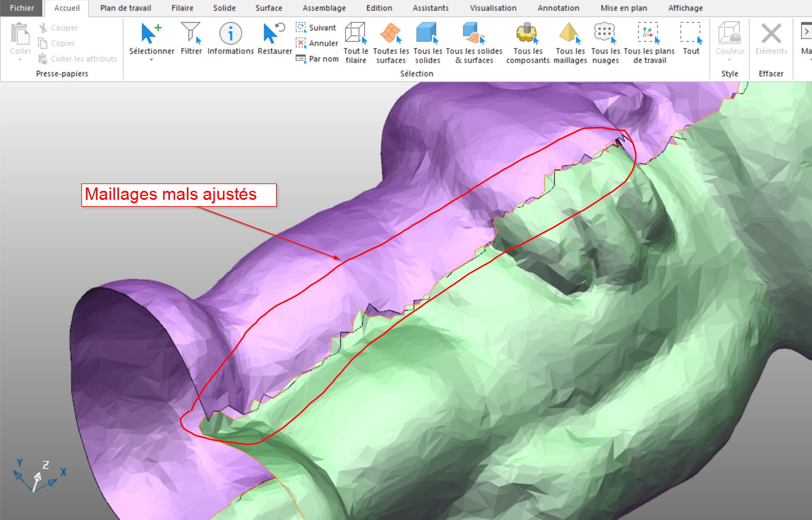Screen dimensions: 812x520
Task: Click the Par nom button
Action: click(x=317, y=59)
